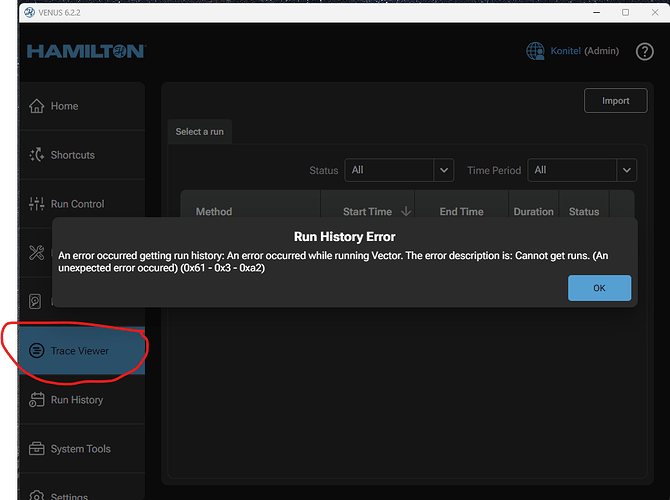This screenshot has width=670, height=500.
Task: Click the '(Admin)' role label
Action: pos(602,51)
